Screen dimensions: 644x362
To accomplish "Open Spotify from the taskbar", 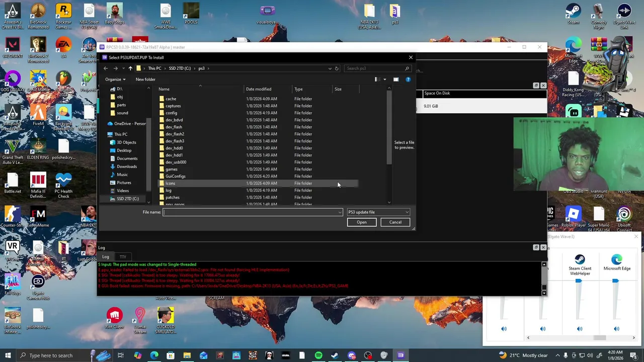I will (x=318, y=355).
